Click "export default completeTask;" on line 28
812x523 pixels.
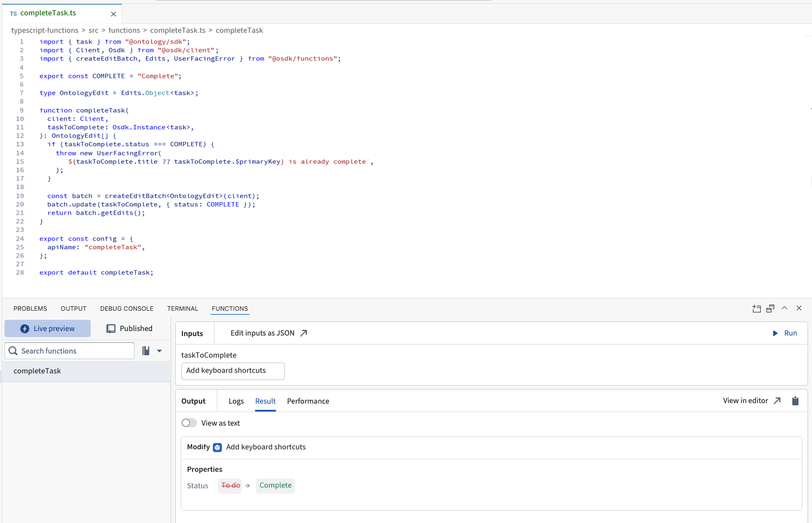[96, 272]
